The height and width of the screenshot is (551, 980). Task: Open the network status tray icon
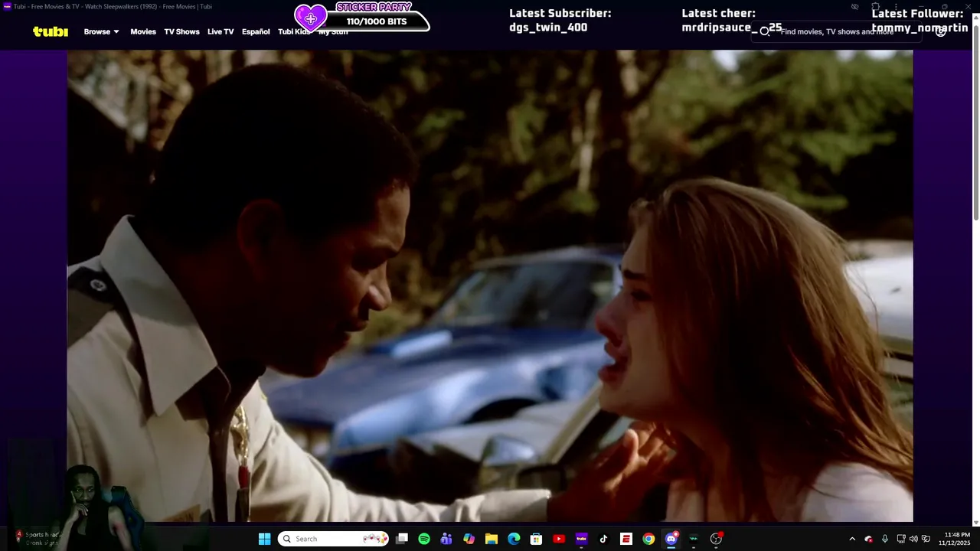(901, 539)
